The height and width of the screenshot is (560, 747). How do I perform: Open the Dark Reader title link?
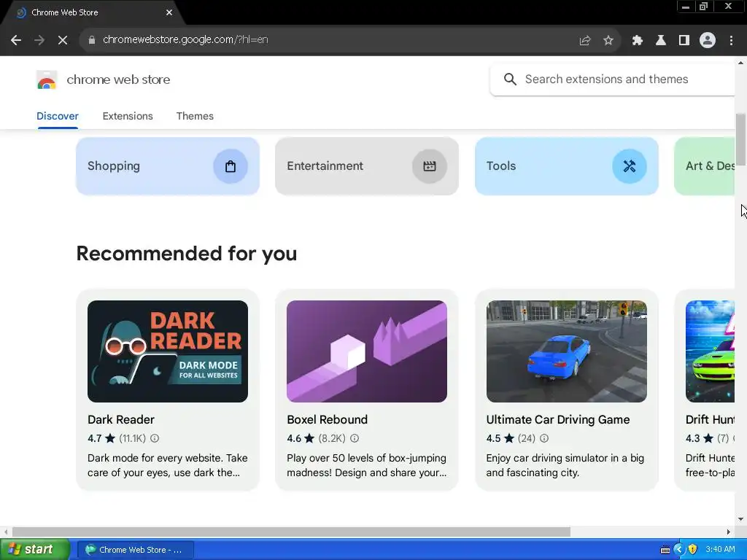pyautogui.click(x=121, y=419)
